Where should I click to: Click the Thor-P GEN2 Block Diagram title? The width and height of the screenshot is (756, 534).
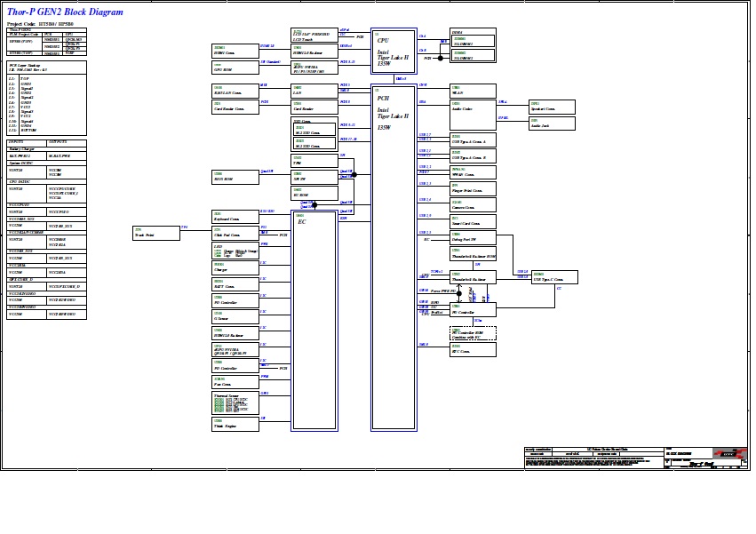pyautogui.click(x=65, y=12)
